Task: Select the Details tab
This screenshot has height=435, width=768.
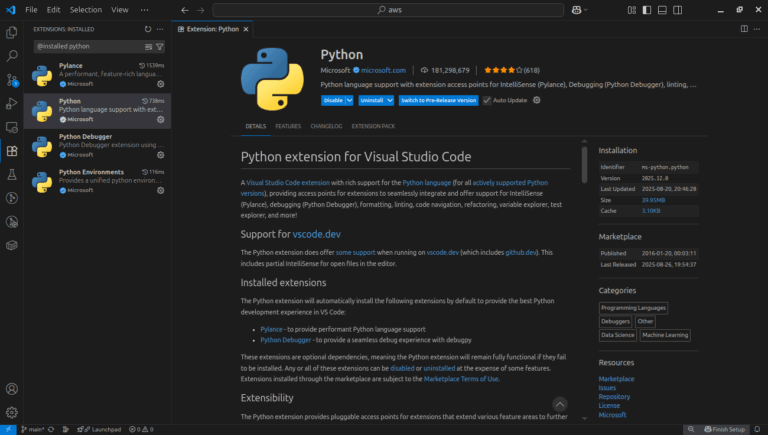Action: (256, 126)
